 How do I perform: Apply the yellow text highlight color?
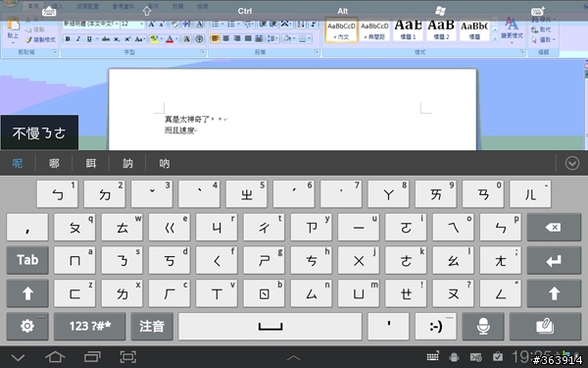point(154,39)
